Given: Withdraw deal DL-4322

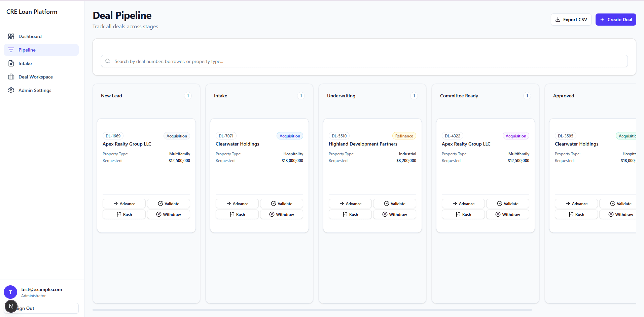Looking at the screenshot, I should tap(508, 214).
